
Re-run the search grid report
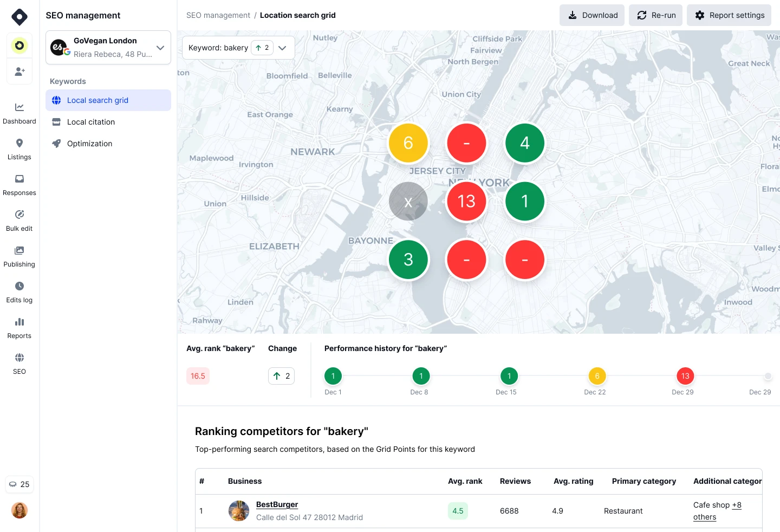pos(655,15)
